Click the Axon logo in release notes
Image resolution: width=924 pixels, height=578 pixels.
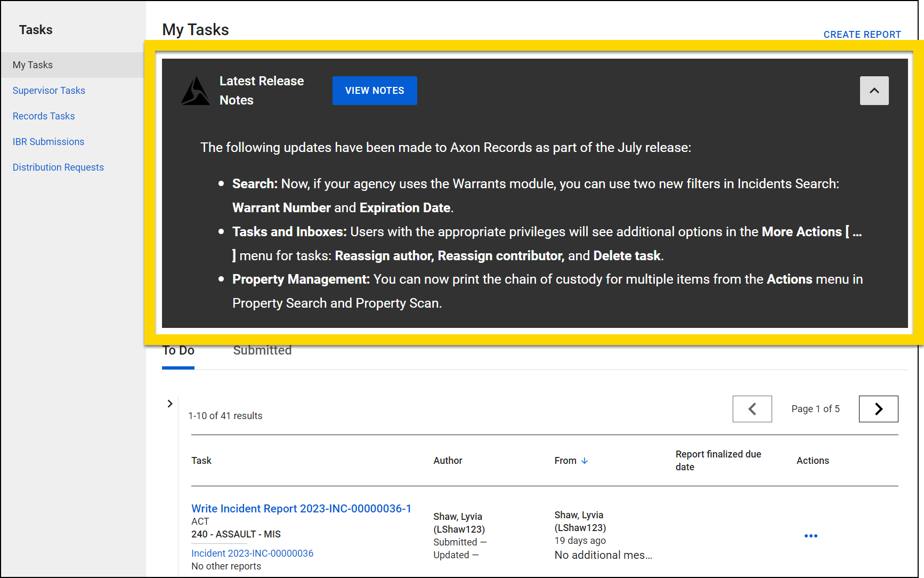pos(195,91)
